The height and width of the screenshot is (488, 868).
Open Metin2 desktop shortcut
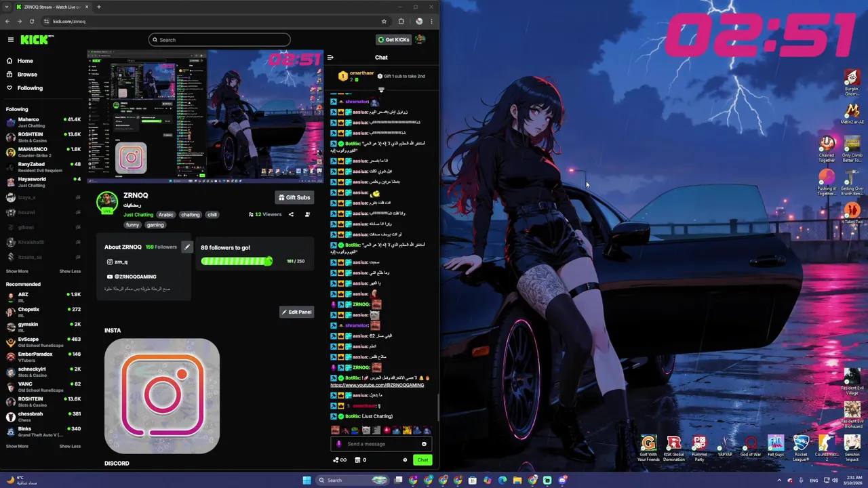(x=852, y=114)
